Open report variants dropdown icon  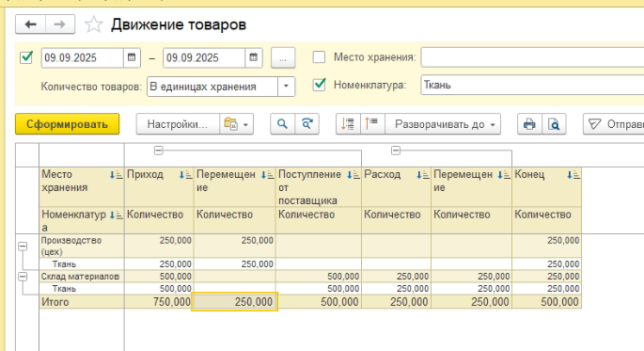tap(236, 124)
